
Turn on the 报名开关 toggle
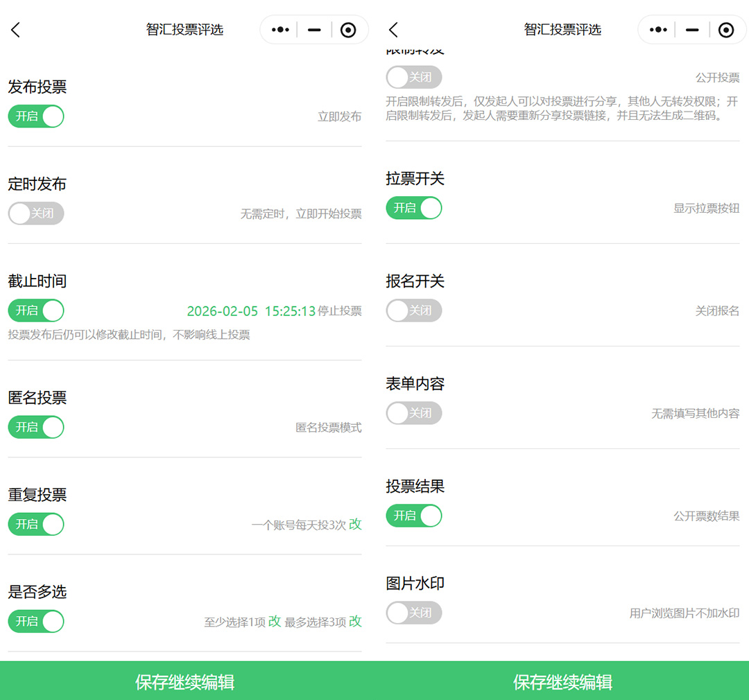pos(413,310)
